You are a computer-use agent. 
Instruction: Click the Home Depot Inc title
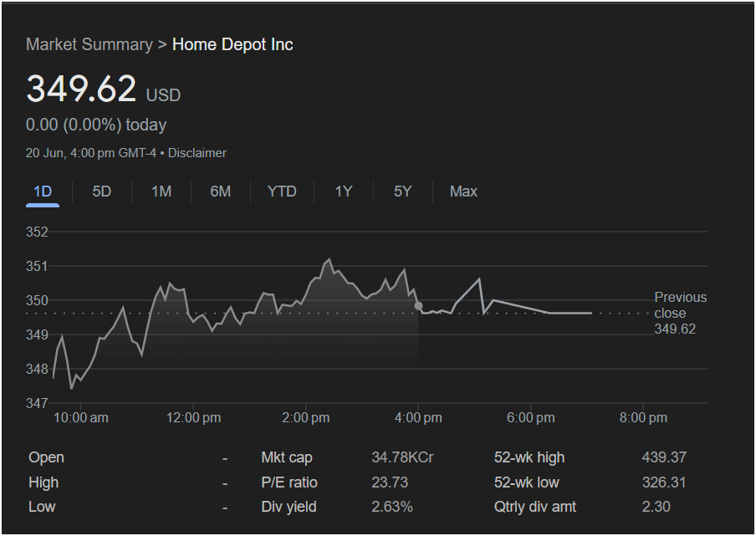(232, 45)
